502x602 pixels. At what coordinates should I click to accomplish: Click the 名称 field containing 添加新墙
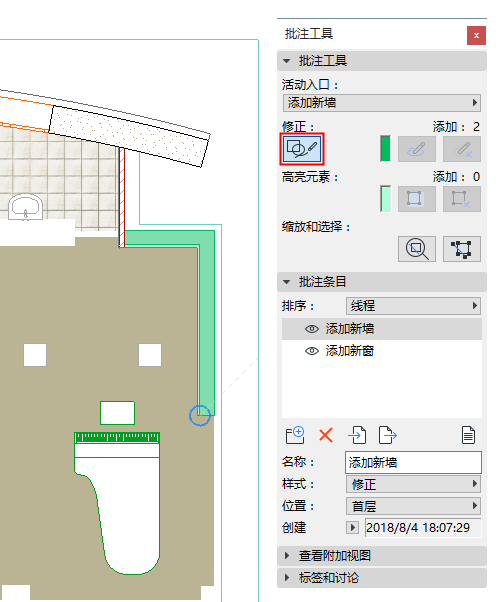click(413, 462)
